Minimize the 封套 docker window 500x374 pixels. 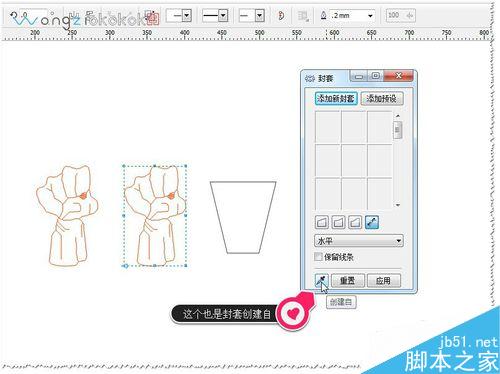(359, 76)
